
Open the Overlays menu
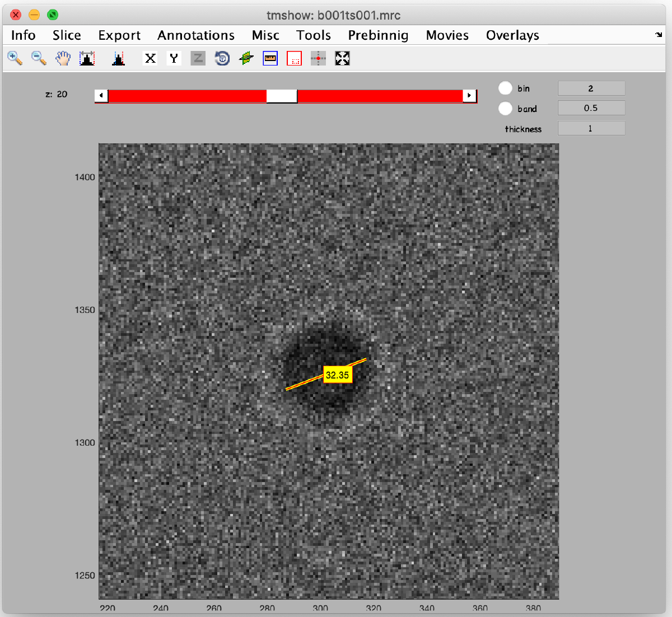(x=512, y=35)
